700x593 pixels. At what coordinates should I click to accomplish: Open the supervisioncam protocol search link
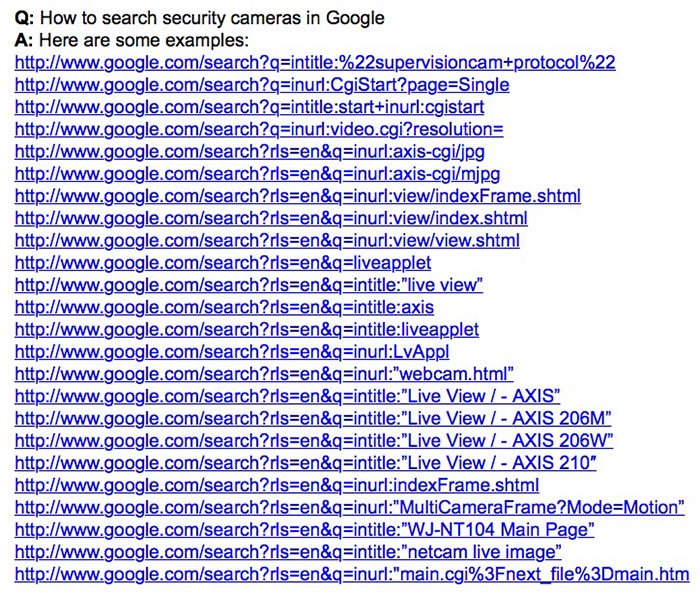pyautogui.click(x=315, y=63)
